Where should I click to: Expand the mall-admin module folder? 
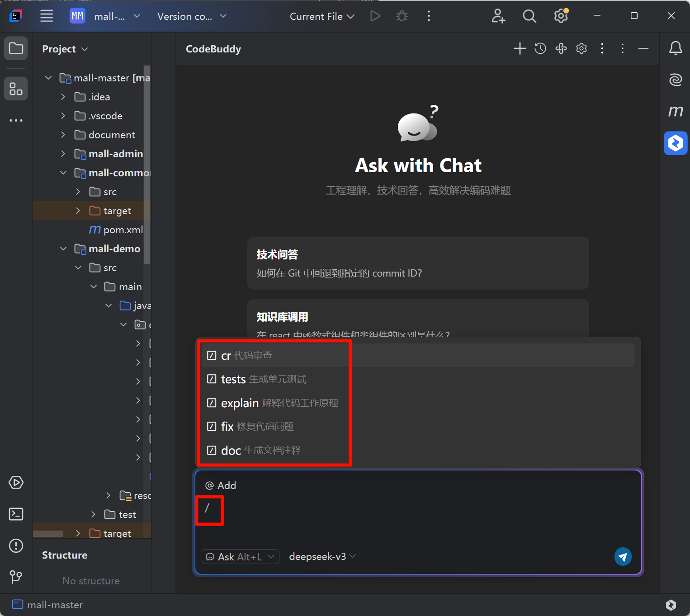pos(63,154)
